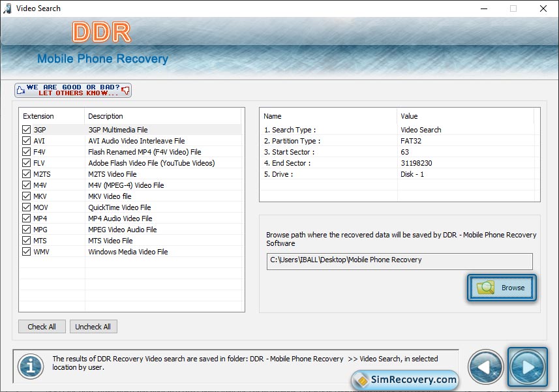Screen dimensions: 559x392
Task: Select 'Windows Media Video File' description
Action: 128,252
